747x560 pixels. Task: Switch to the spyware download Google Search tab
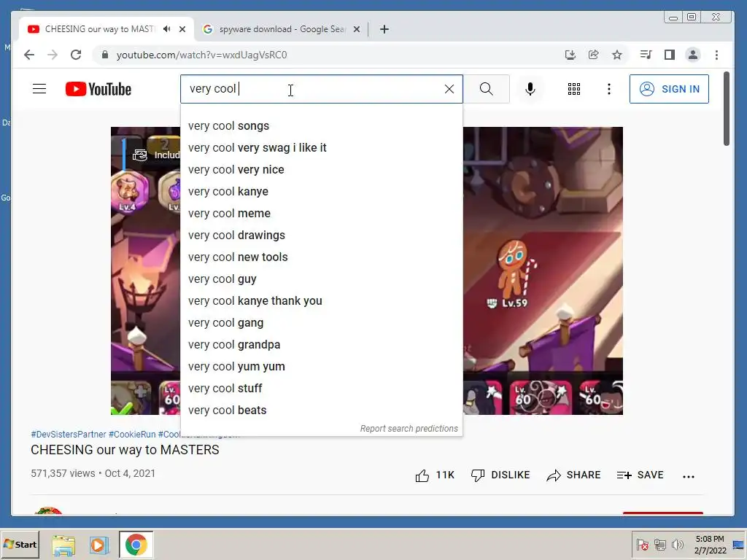click(x=281, y=29)
